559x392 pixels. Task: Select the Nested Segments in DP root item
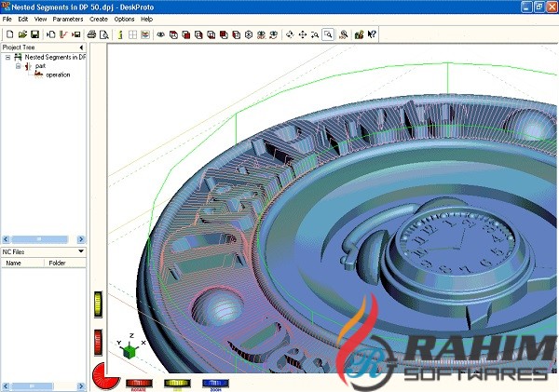coord(55,57)
